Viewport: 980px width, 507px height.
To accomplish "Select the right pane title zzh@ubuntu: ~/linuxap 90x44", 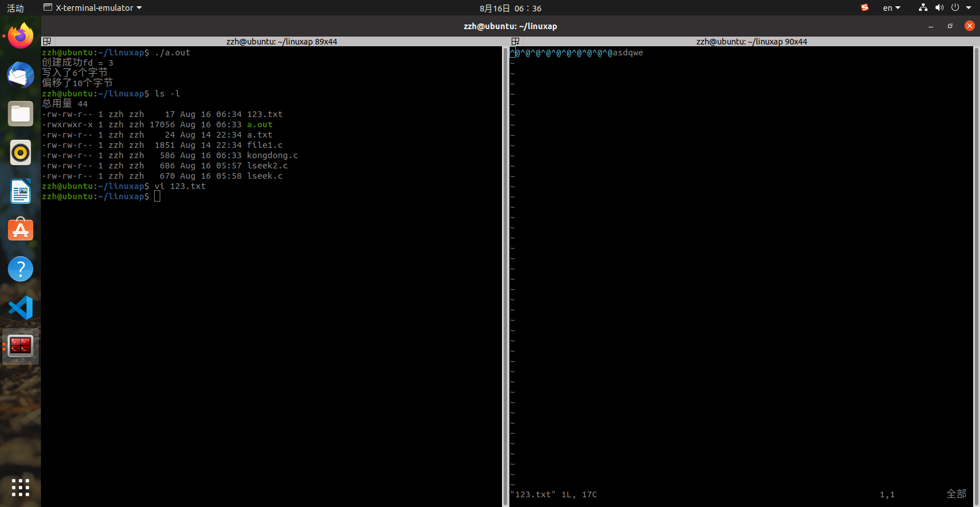I will (751, 42).
